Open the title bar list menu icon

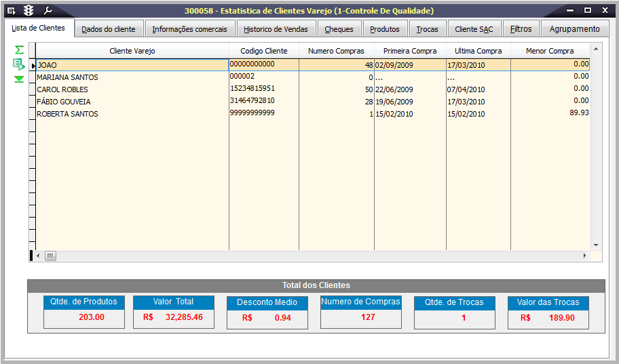[x=12, y=11]
